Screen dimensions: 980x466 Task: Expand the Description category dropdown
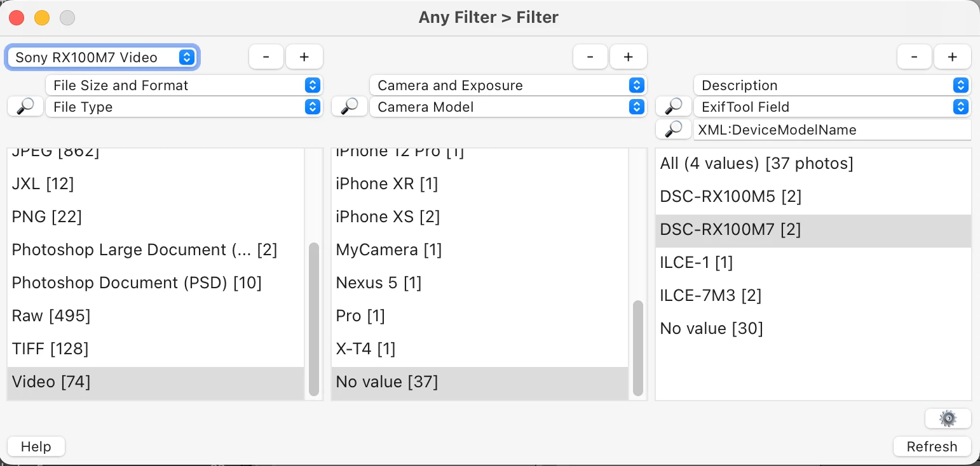tap(831, 85)
